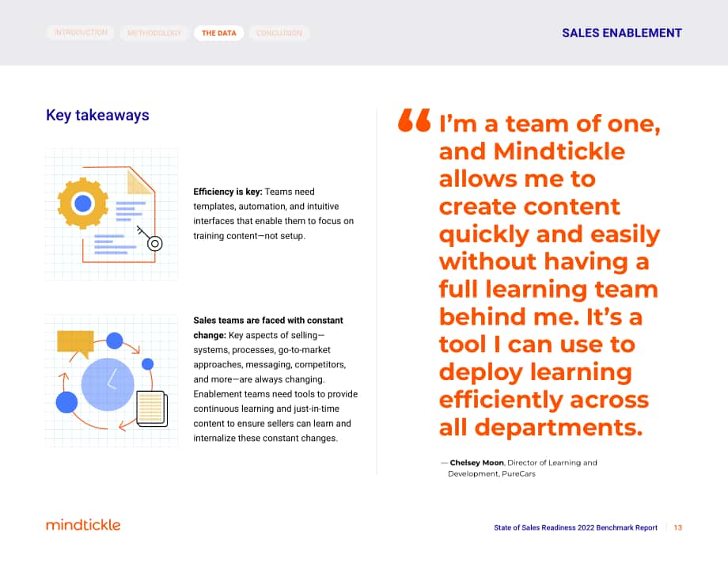Click the stacked notes paper icon

coord(152,409)
